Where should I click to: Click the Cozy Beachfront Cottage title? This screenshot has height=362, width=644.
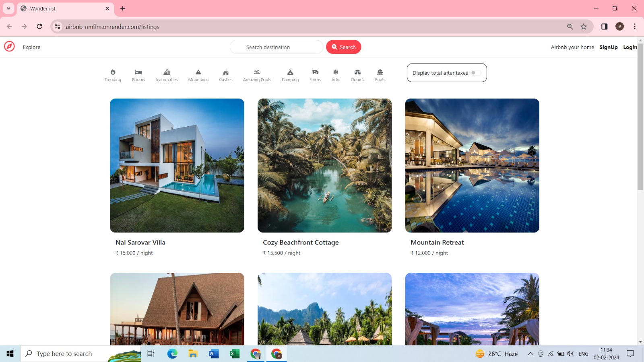pyautogui.click(x=301, y=243)
